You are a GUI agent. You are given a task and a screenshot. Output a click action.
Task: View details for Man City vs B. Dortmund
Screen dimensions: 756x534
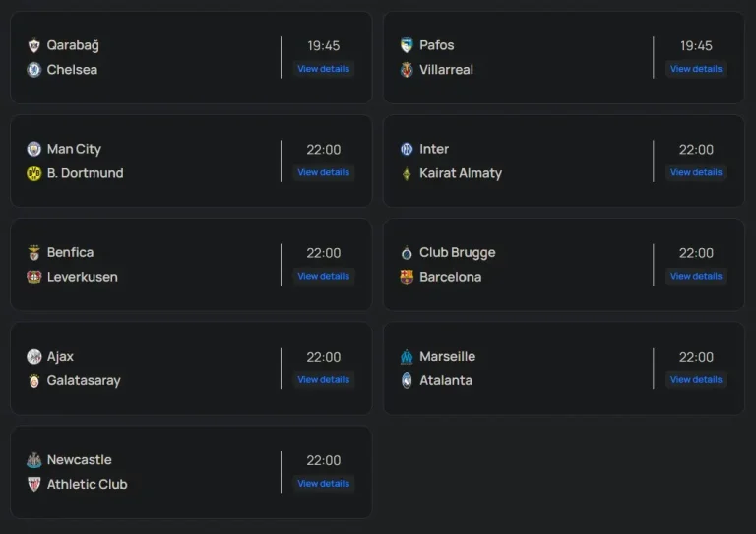(323, 172)
